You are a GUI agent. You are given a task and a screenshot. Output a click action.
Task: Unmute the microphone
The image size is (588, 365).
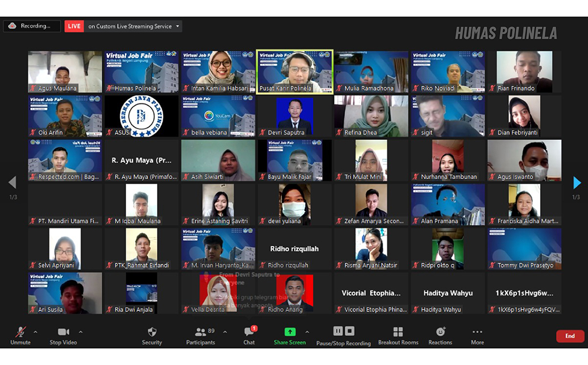click(20, 332)
